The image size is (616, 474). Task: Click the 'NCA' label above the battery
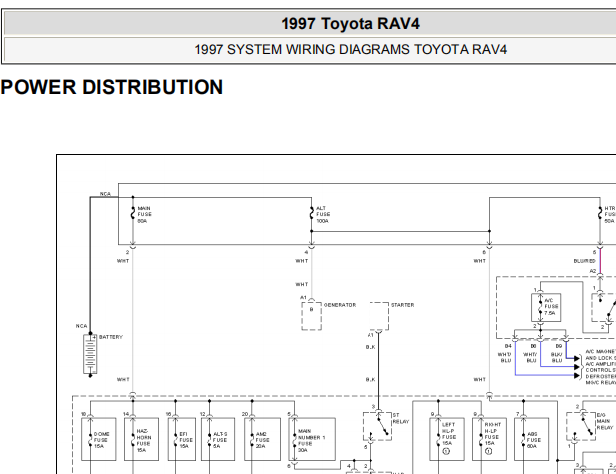pyautogui.click(x=81, y=326)
